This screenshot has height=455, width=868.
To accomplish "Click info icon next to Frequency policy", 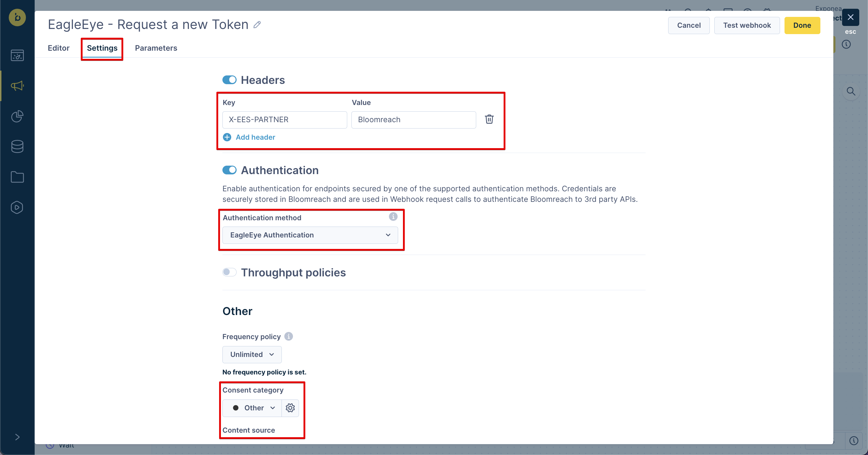I will coord(288,336).
